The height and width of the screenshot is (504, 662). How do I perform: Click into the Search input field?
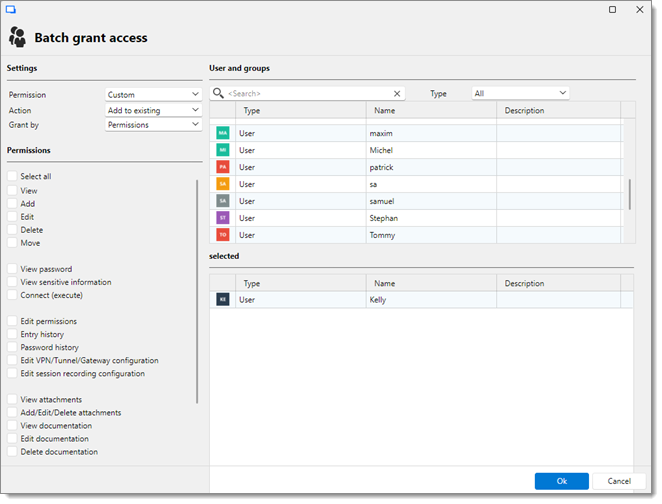pos(309,94)
